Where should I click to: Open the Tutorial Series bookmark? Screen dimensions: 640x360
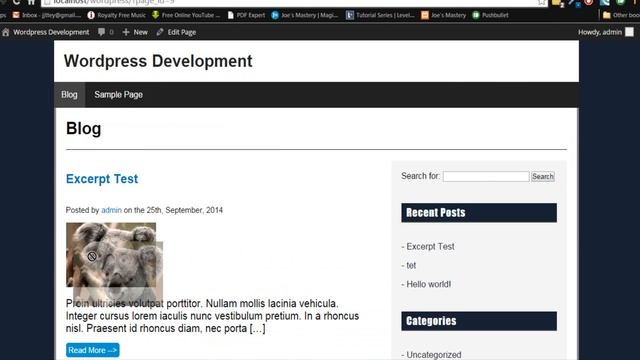pos(380,15)
